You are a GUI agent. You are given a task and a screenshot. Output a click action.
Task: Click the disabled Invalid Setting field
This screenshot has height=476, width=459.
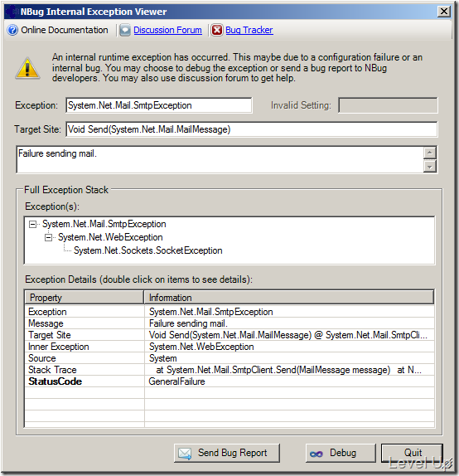[388, 105]
